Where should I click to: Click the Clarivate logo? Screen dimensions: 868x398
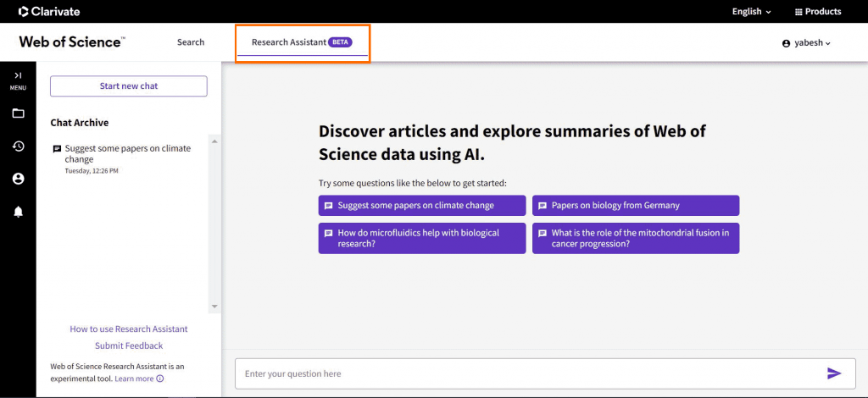coord(49,12)
